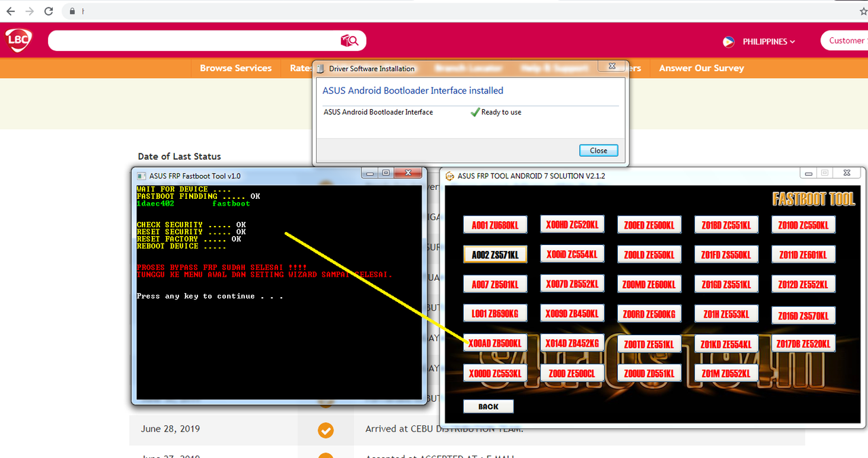Click the ASUS FRP Fastboot Tool console icon
Screen dimensions: 868x458
pos(141,176)
